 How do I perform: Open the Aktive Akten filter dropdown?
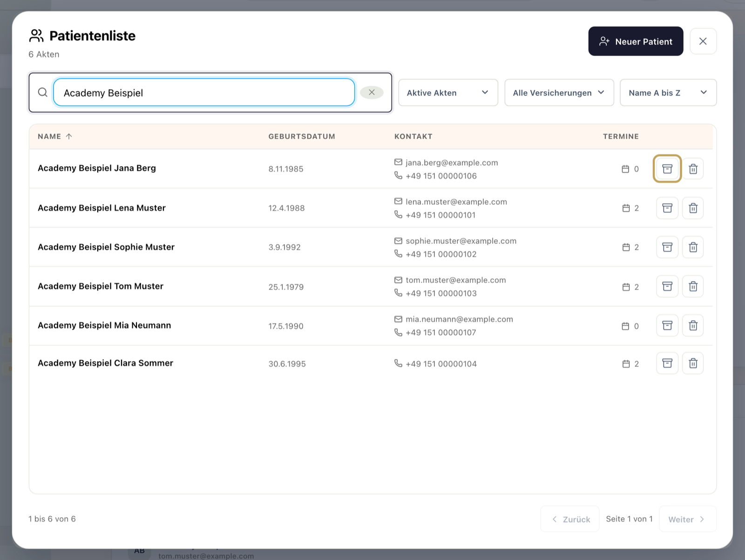pyautogui.click(x=448, y=93)
